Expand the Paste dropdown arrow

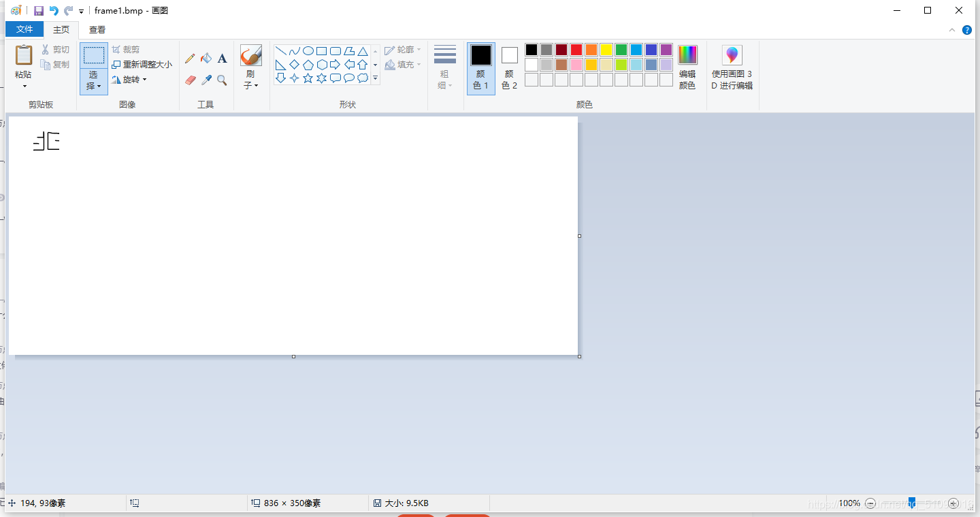tap(24, 86)
